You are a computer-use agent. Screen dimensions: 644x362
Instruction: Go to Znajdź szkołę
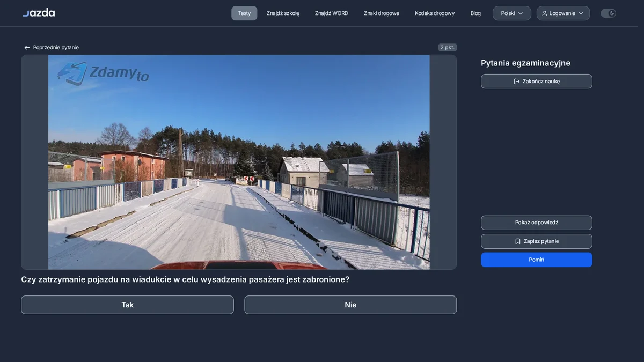283,13
